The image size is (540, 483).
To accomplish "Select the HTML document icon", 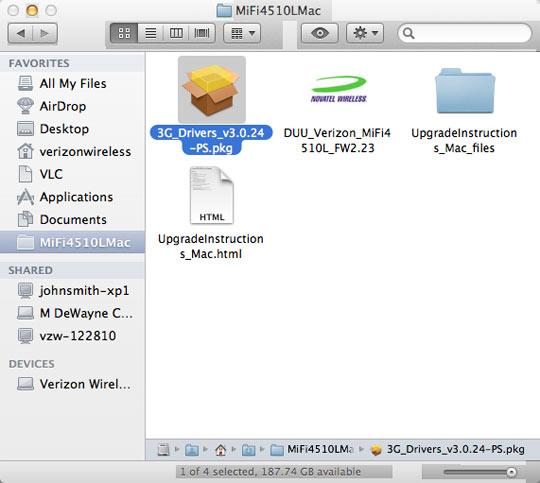I will point(212,195).
